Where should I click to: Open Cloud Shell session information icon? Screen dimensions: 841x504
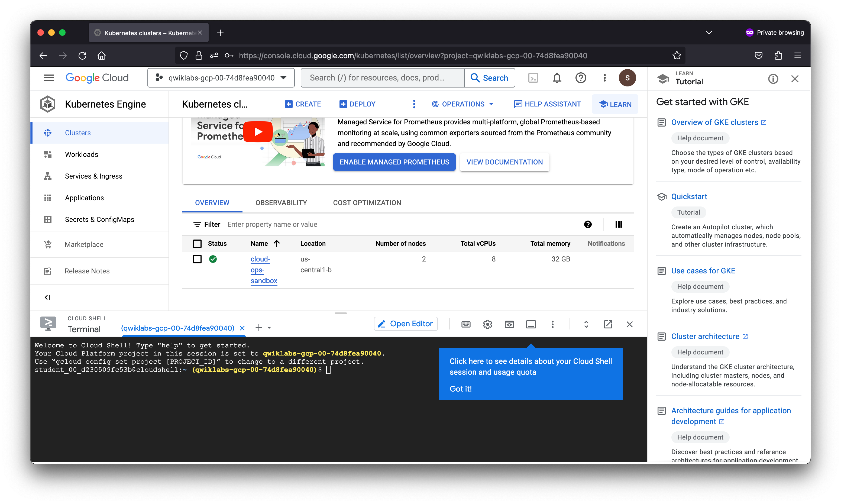point(531,324)
